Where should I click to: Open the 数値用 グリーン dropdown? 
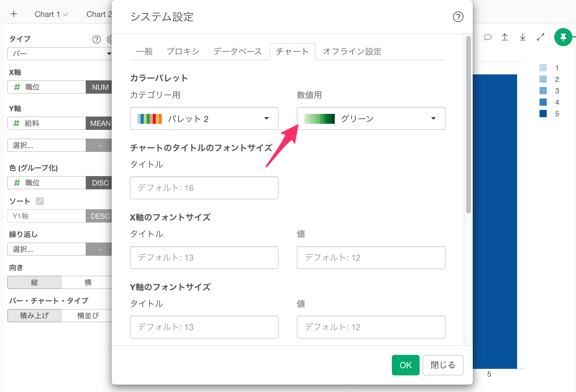pyautogui.click(x=371, y=118)
